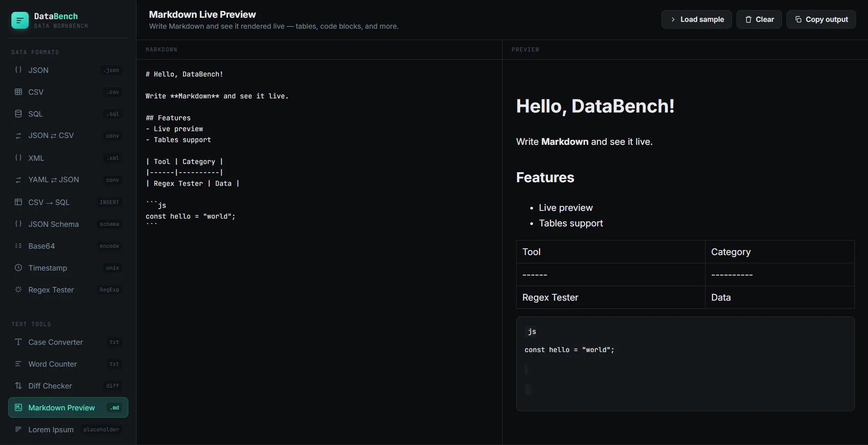Viewport: 868px width, 445px height.
Task: Click the DataBench logo icon
Action: 20,20
